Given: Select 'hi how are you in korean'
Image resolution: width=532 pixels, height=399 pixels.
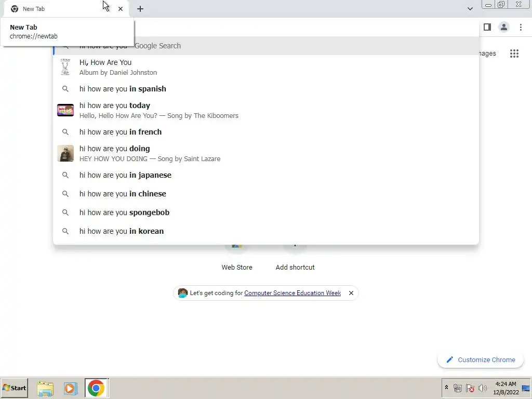Looking at the screenshot, I should pyautogui.click(x=266, y=231).
